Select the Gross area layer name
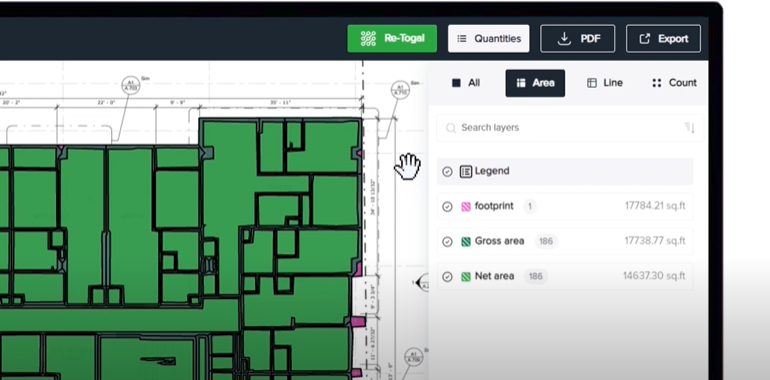This screenshot has width=770, height=380. 499,241
